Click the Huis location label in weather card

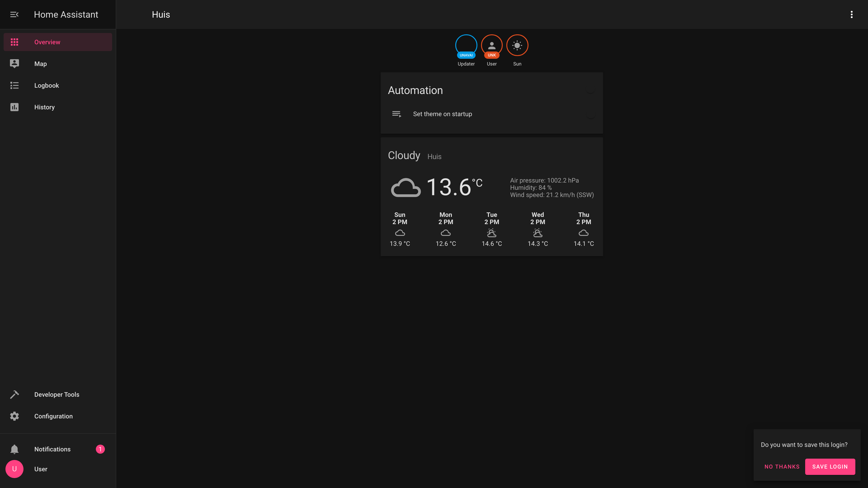pos(434,157)
